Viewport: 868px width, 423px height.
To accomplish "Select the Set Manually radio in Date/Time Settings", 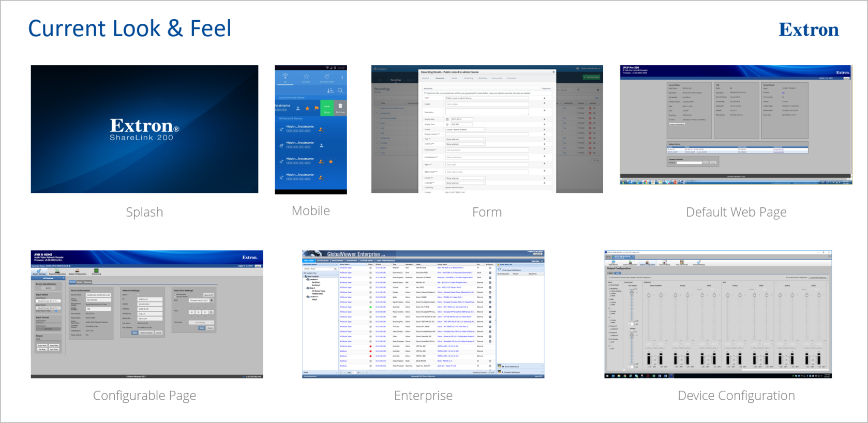I will pos(175,294).
